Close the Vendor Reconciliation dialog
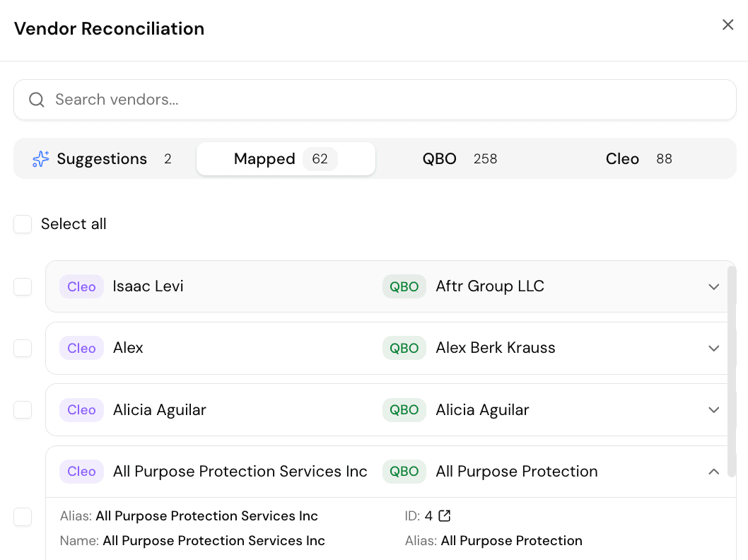Screen dimensions: 748x560 pos(727,24)
